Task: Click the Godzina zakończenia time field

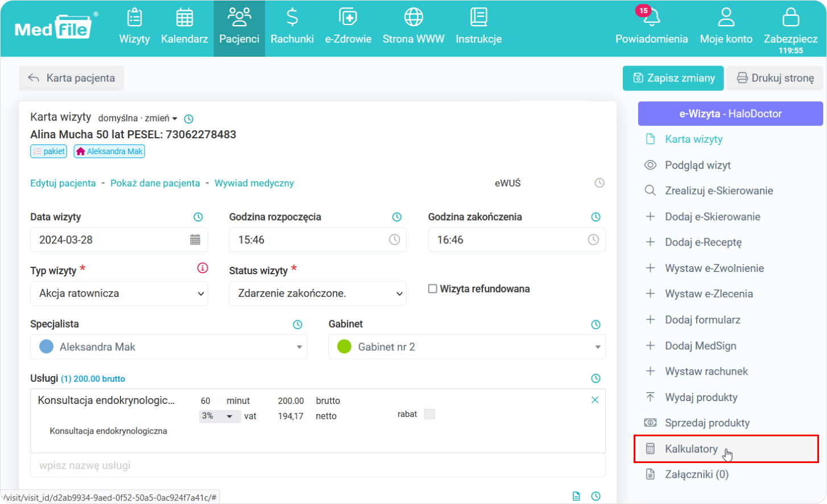Action: 516,239
